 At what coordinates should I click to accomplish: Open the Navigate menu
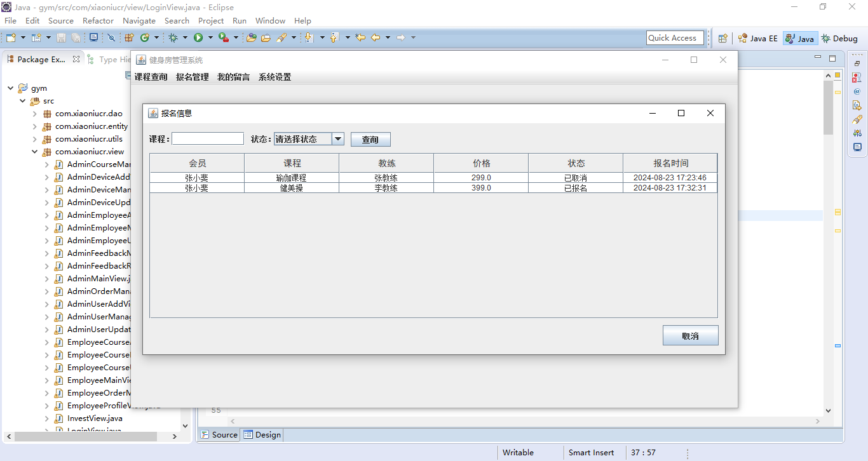click(139, 20)
